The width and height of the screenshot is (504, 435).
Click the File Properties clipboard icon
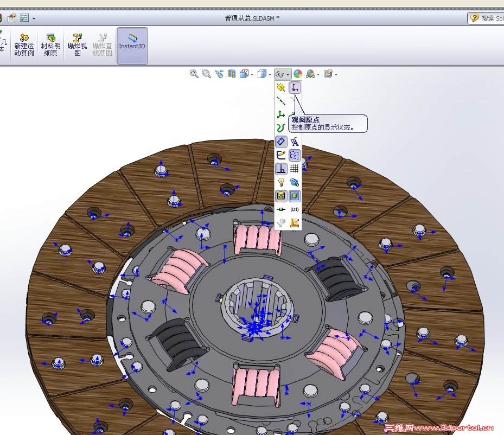[x=12, y=18]
